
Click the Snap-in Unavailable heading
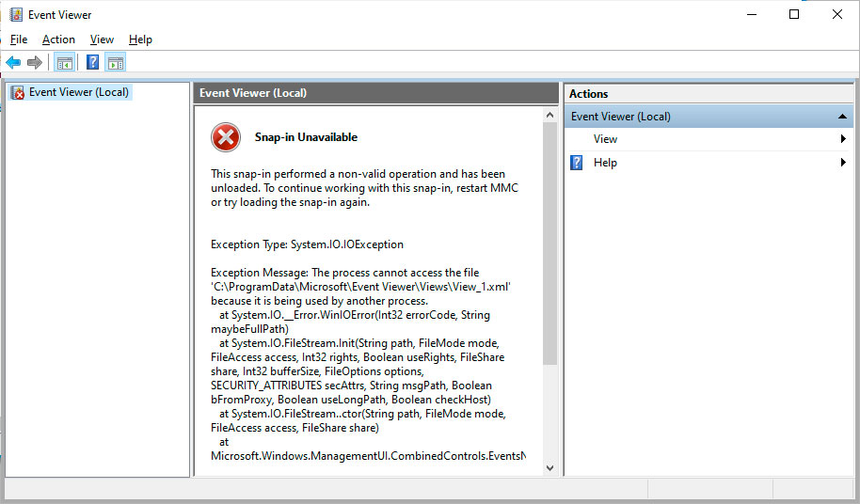pos(306,137)
